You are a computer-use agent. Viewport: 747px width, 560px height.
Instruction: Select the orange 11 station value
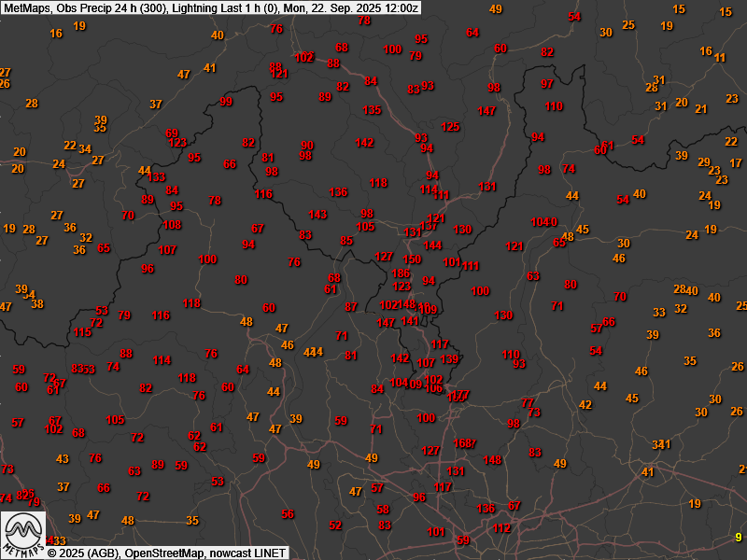719,58
